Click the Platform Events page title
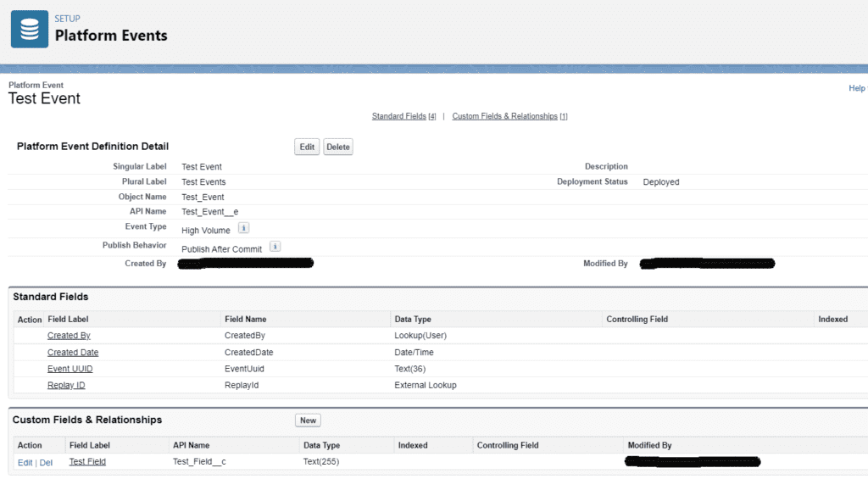 coord(111,36)
